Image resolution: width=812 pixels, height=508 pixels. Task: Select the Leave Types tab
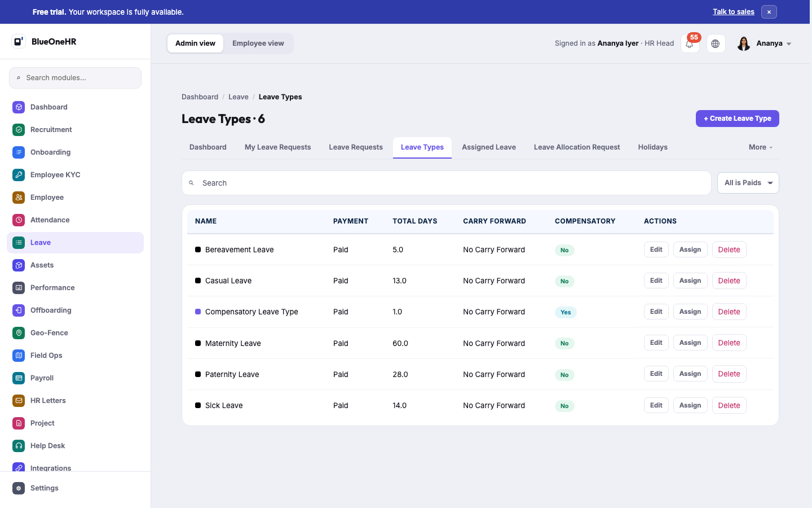tap(422, 147)
